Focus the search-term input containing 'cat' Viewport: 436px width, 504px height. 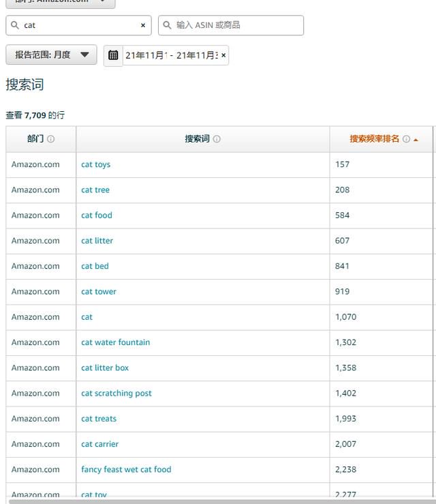point(78,25)
